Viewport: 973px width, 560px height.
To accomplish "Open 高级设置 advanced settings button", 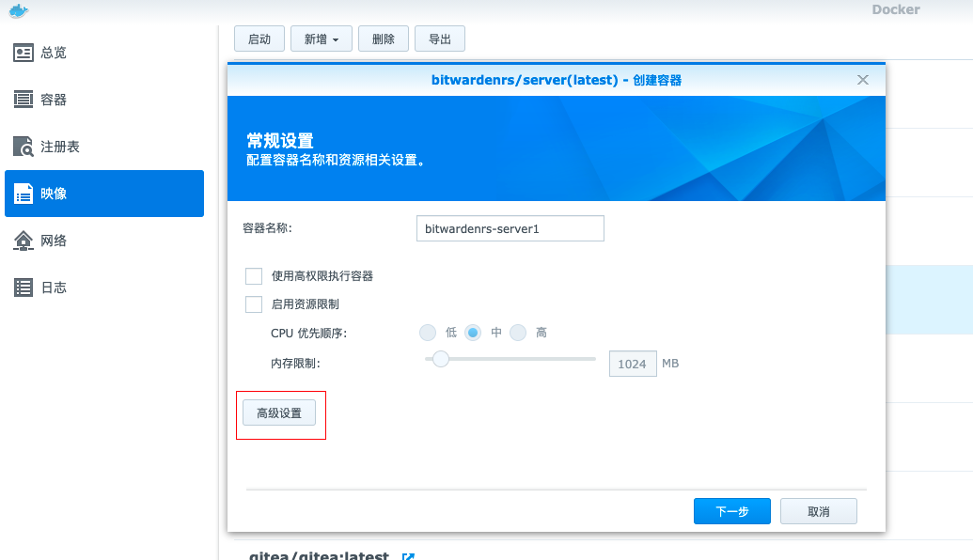I will coord(279,413).
